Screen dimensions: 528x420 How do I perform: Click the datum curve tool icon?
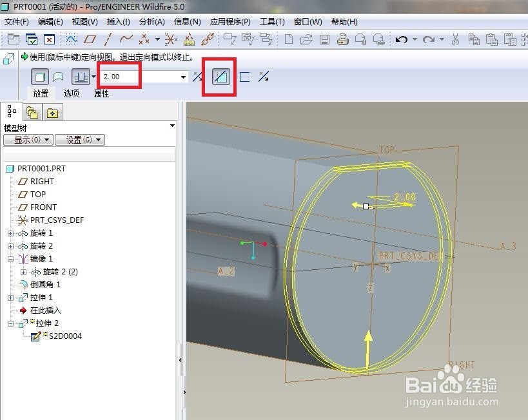coord(126,40)
